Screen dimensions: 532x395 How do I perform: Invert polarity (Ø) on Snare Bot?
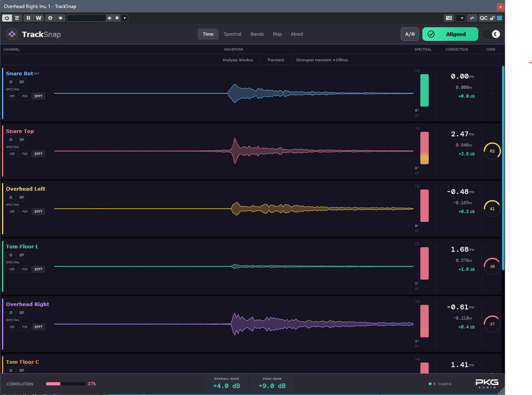coord(11,82)
